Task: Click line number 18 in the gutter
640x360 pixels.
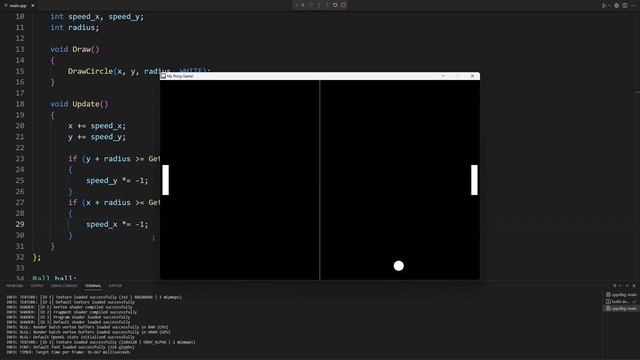Action: pos(20,104)
